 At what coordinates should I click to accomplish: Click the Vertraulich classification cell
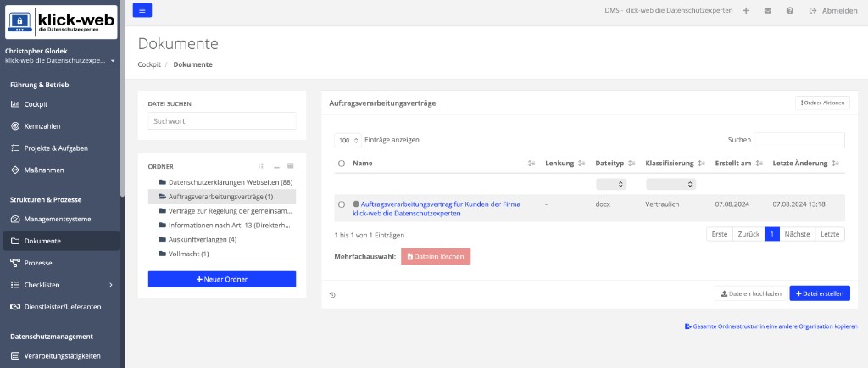tap(662, 204)
